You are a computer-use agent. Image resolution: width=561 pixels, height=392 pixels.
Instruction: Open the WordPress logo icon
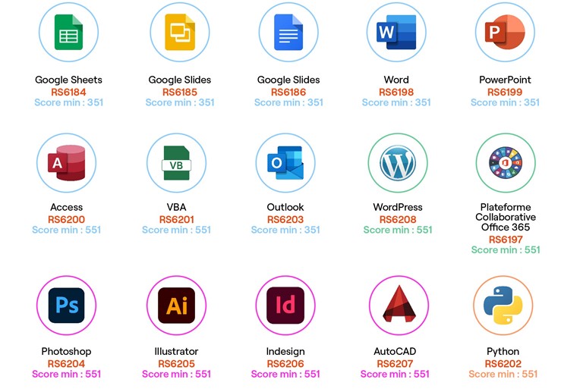(x=398, y=163)
